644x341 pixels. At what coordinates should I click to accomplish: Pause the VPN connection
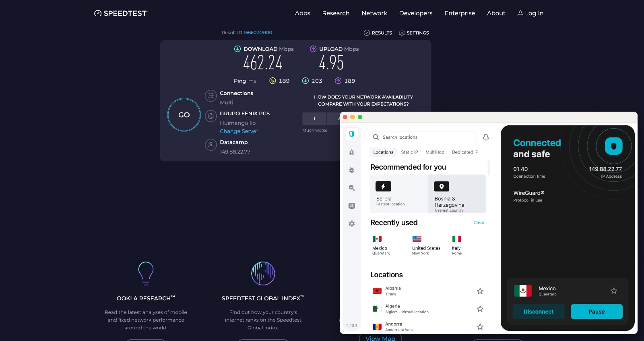pyautogui.click(x=597, y=312)
